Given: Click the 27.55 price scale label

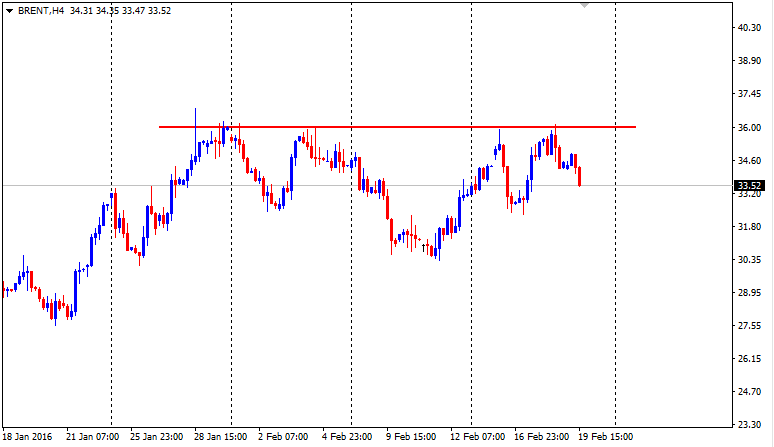Looking at the screenshot, I should tap(749, 326).
